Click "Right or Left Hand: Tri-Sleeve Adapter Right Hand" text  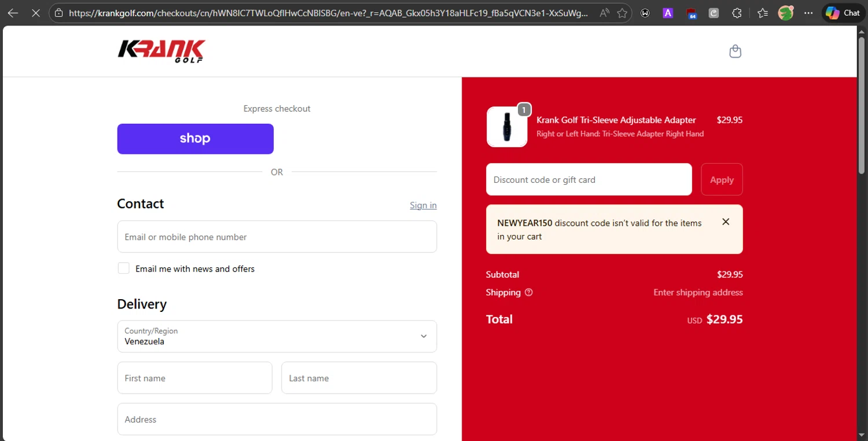coord(620,134)
